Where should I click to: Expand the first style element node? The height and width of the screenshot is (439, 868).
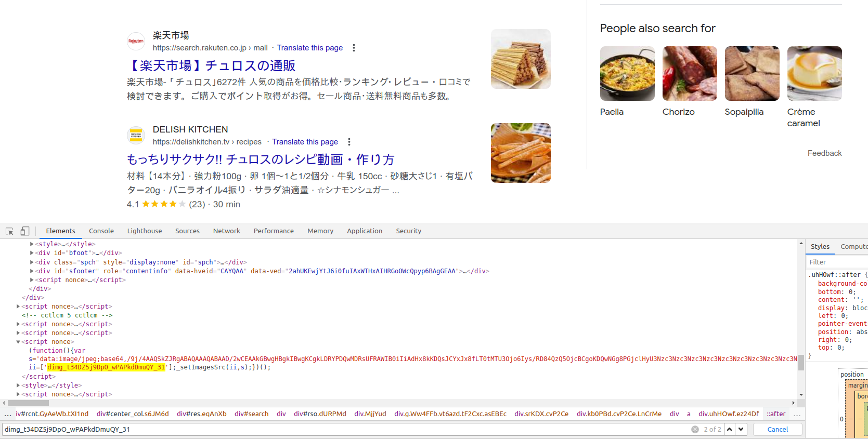coord(32,244)
